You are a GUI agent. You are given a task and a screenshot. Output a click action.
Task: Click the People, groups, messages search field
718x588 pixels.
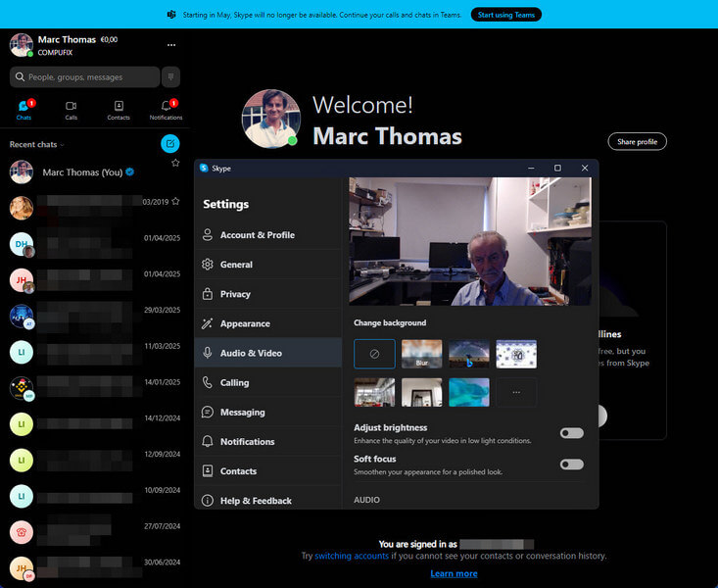tap(84, 77)
